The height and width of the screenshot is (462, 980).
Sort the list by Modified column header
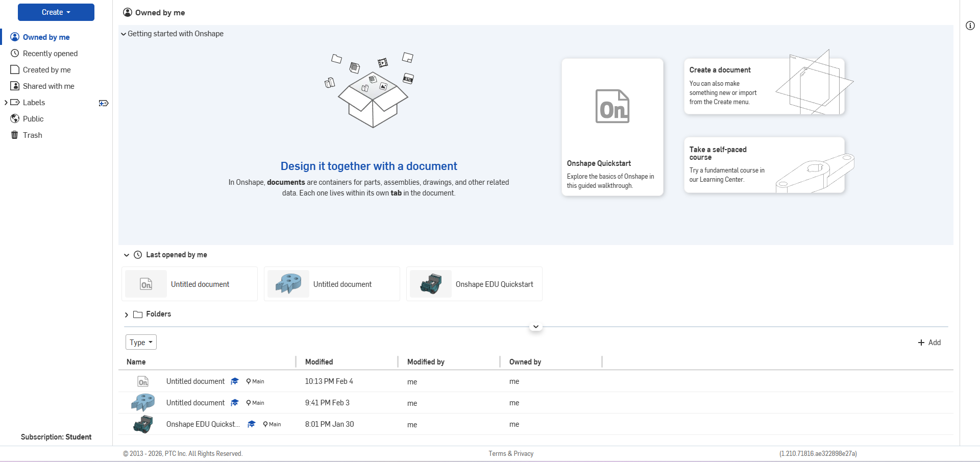click(x=319, y=362)
